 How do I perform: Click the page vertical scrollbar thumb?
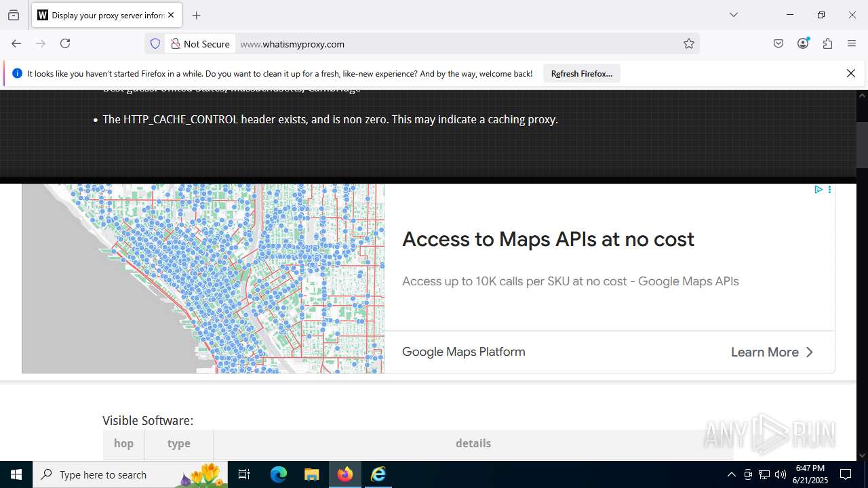pyautogui.click(x=862, y=144)
